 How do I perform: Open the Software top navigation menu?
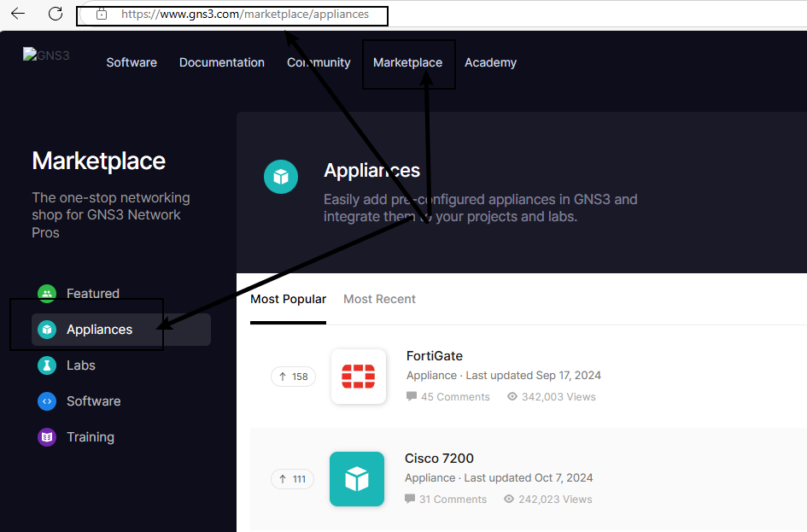(x=132, y=62)
